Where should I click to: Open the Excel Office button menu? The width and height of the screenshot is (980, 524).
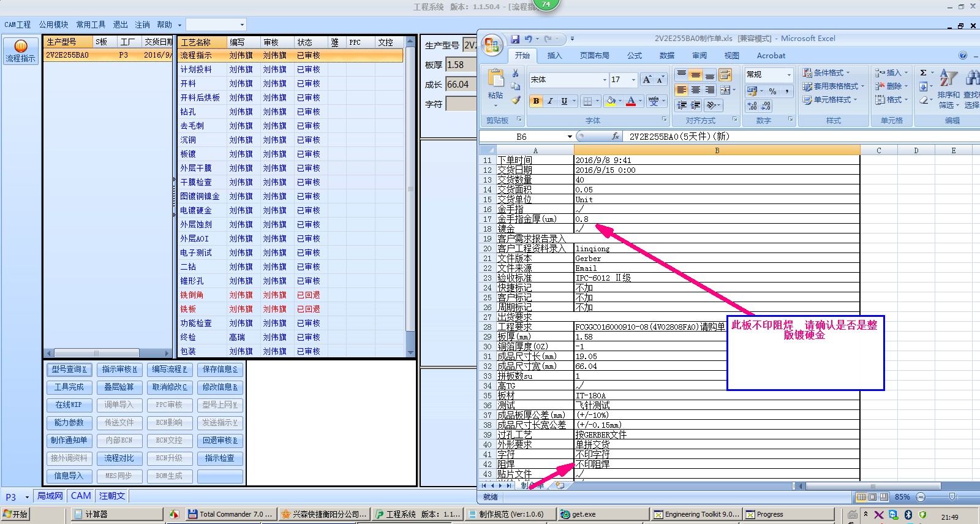491,45
